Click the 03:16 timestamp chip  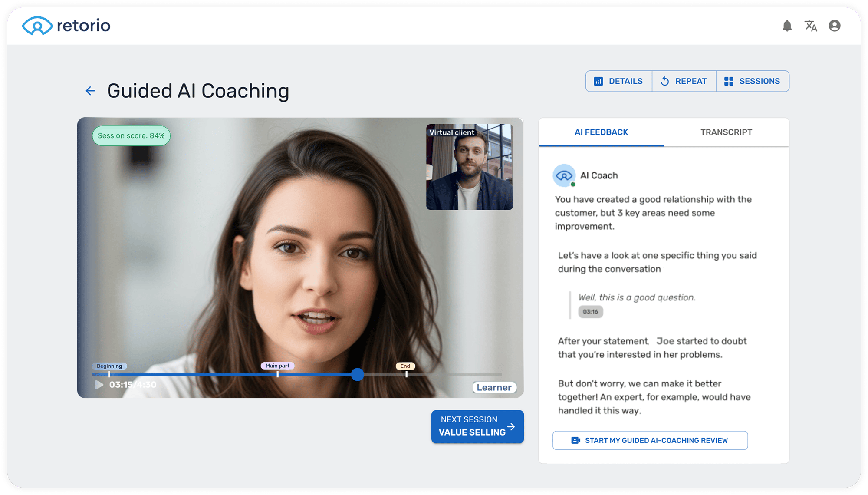click(x=590, y=311)
